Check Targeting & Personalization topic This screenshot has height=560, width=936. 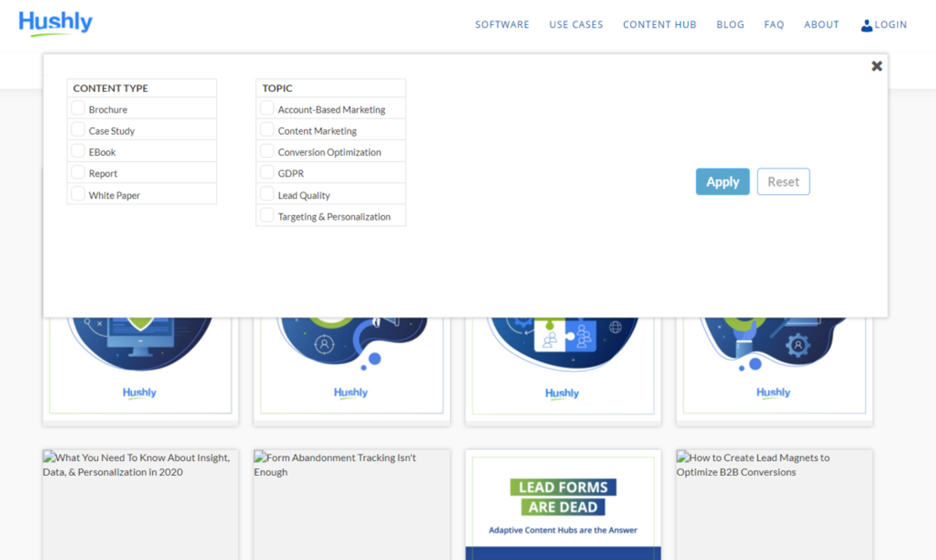click(x=267, y=214)
